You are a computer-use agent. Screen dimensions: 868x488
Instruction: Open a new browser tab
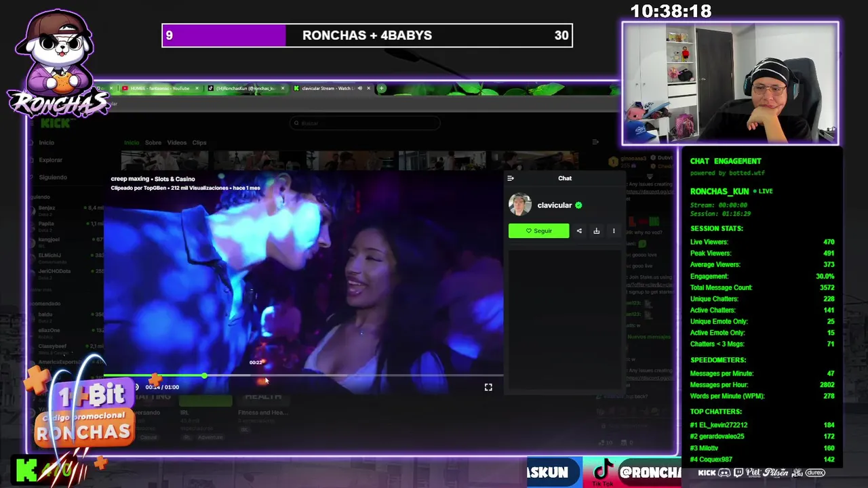[x=381, y=88]
